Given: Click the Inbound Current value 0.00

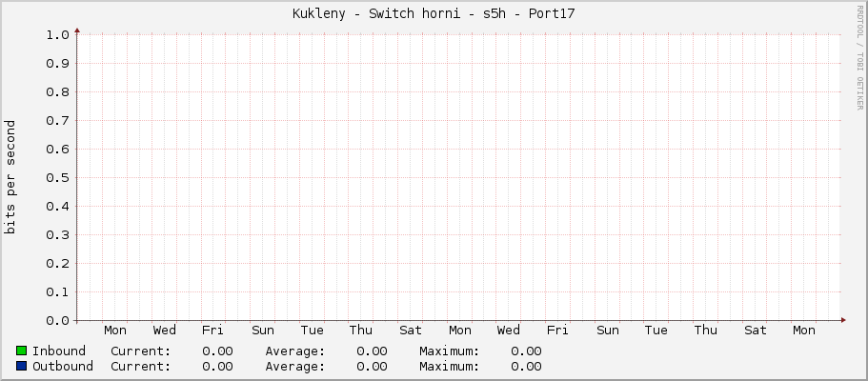Looking at the screenshot, I should [217, 351].
